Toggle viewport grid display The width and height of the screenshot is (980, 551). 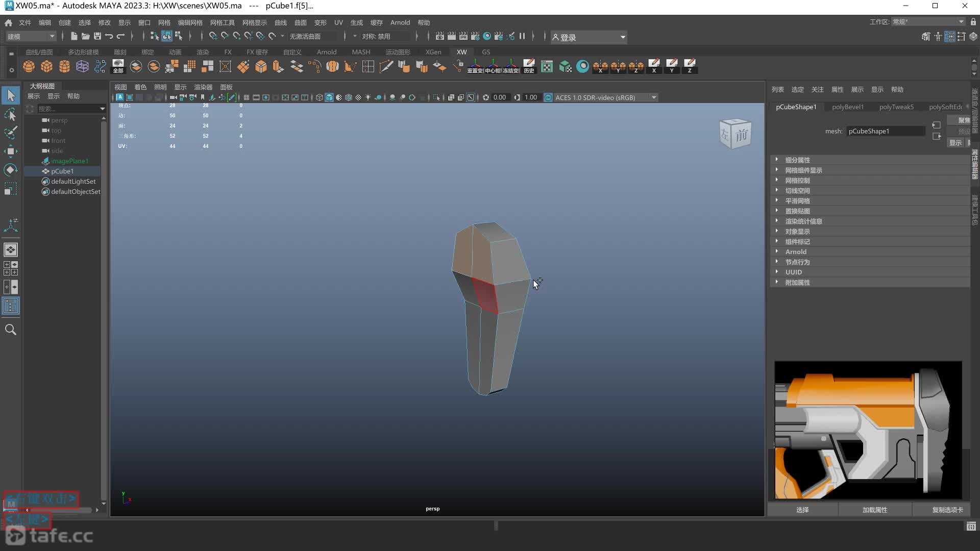point(247,97)
